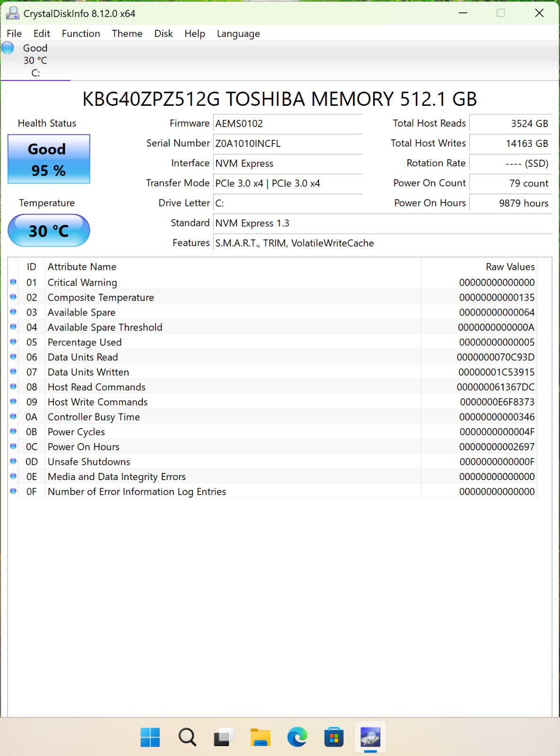Screen dimensions: 560x756
Task: Open the Edit menu
Action: click(x=42, y=34)
